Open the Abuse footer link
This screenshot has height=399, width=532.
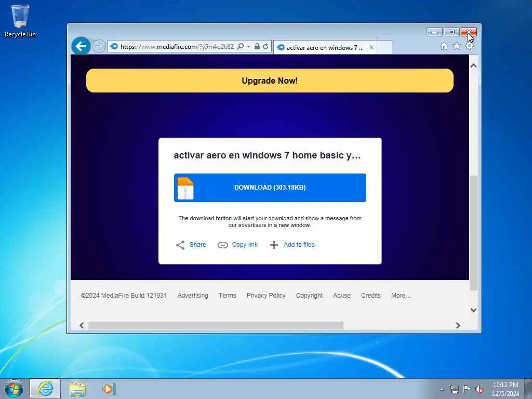[342, 296]
